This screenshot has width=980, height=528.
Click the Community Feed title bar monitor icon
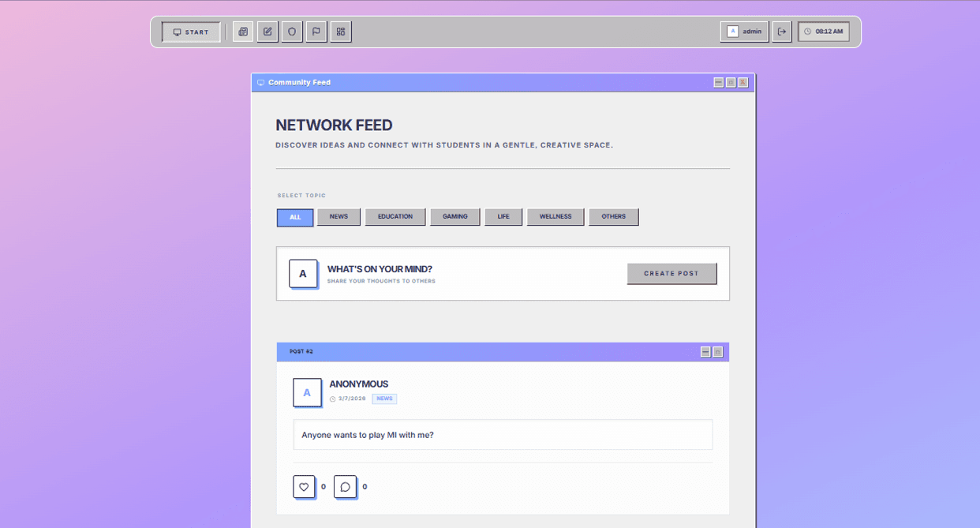coord(261,82)
